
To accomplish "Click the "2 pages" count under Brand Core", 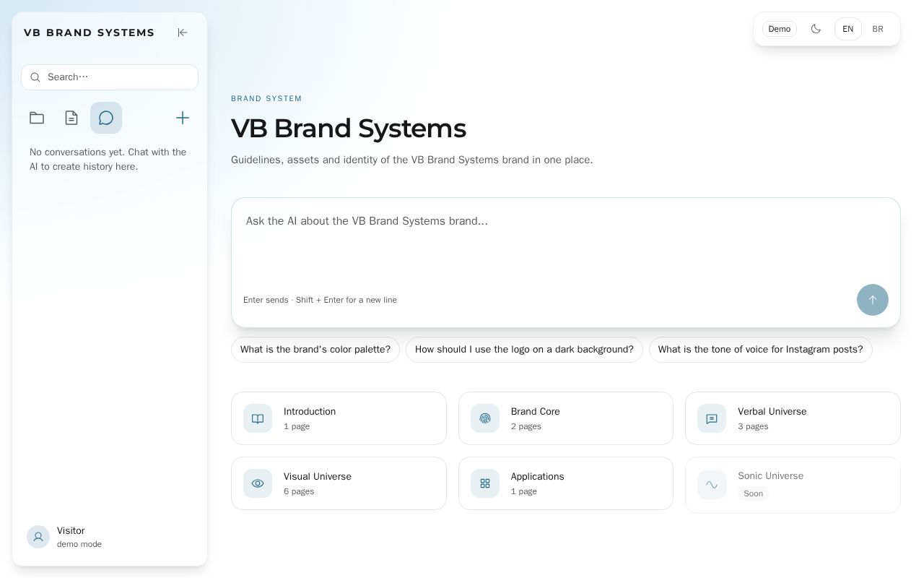I will 526,426.
